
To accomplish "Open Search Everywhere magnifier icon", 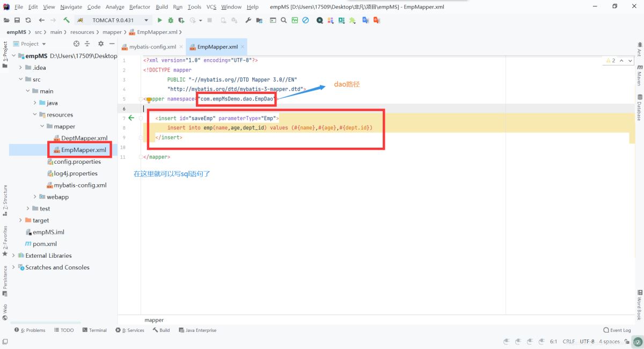I will click(x=283, y=20).
